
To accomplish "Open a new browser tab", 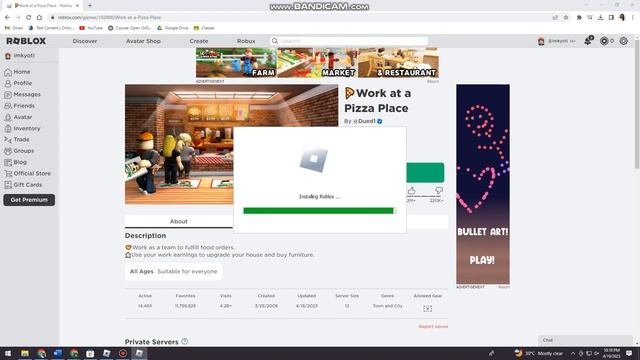I will (90, 6).
